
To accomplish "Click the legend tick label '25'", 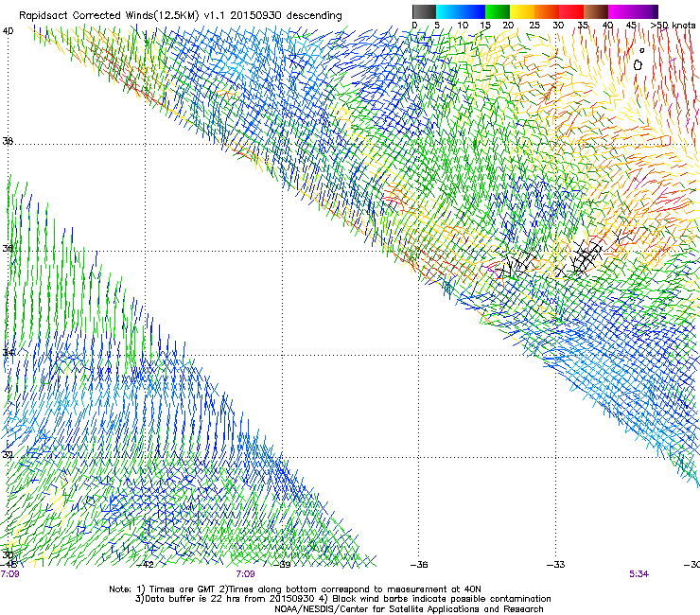I will pyautogui.click(x=534, y=25).
